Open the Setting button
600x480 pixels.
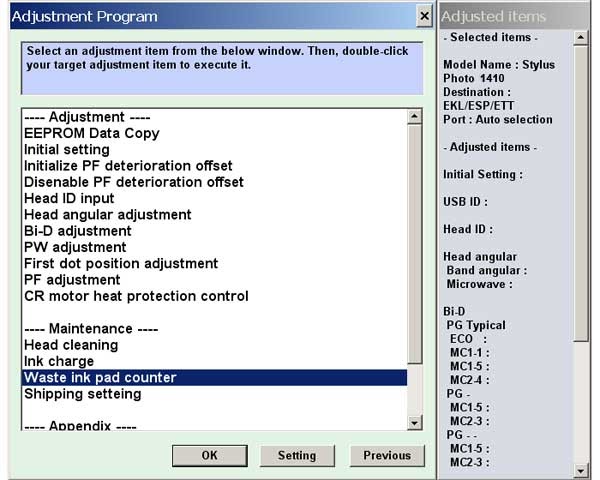[297, 456]
